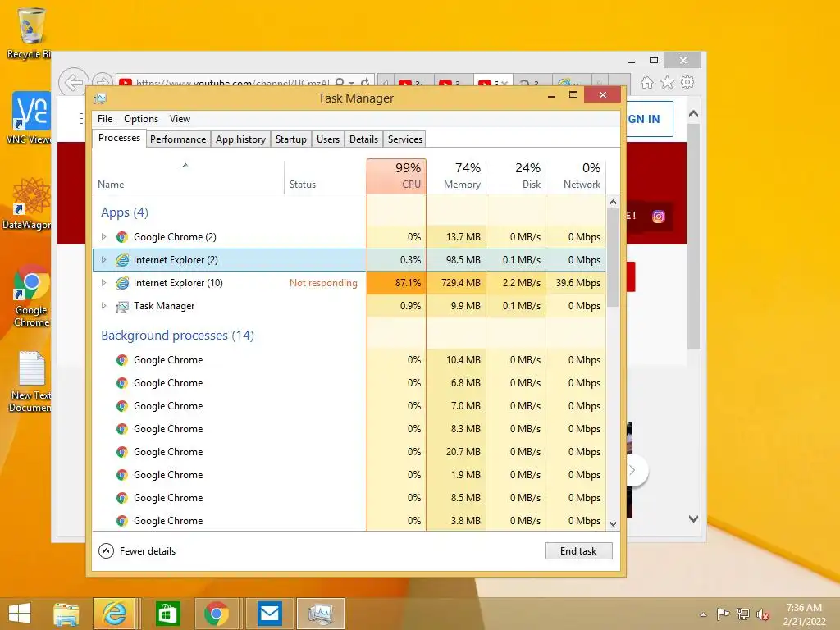Switch to the Services tab

click(405, 139)
